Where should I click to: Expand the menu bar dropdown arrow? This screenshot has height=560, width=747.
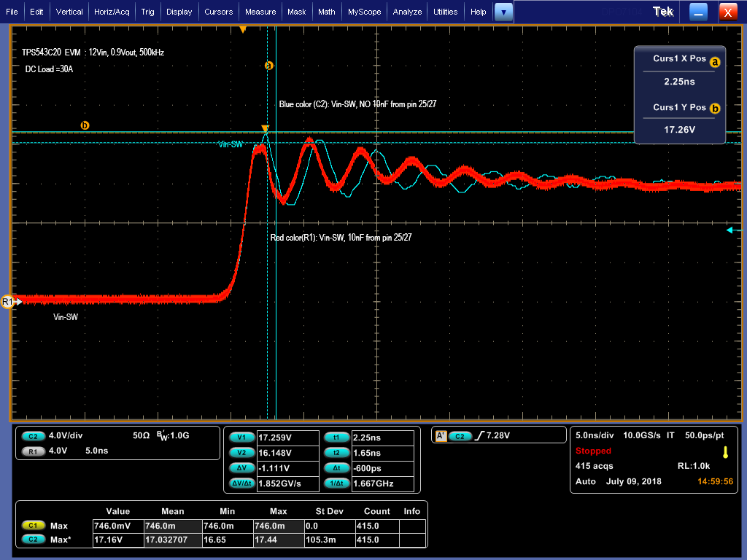(x=503, y=12)
